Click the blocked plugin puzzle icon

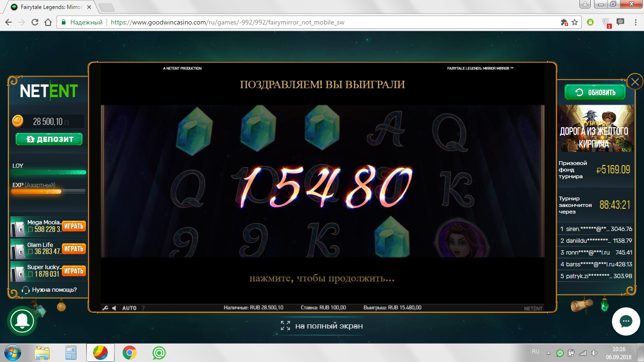(564, 22)
